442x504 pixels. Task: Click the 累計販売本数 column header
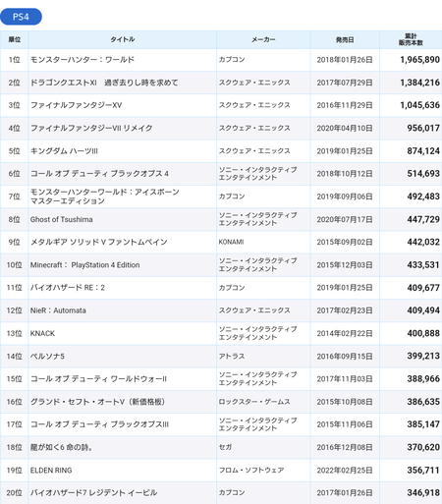(x=411, y=39)
